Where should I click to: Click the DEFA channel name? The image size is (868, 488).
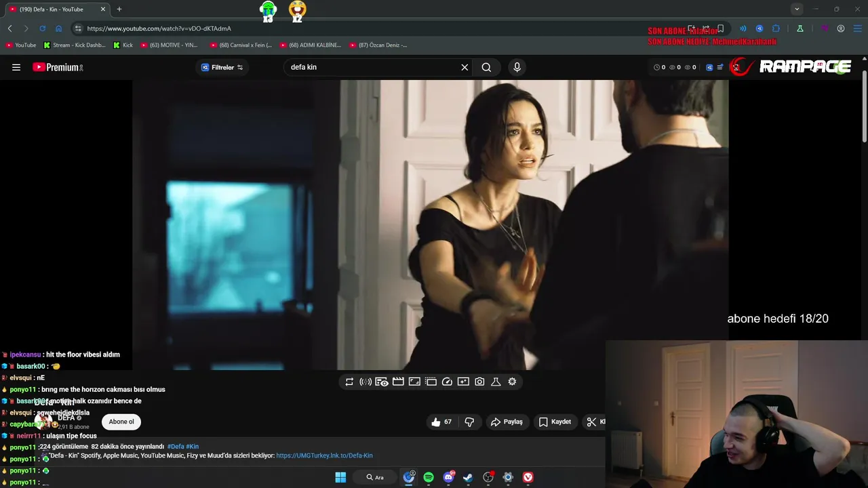tap(66, 418)
